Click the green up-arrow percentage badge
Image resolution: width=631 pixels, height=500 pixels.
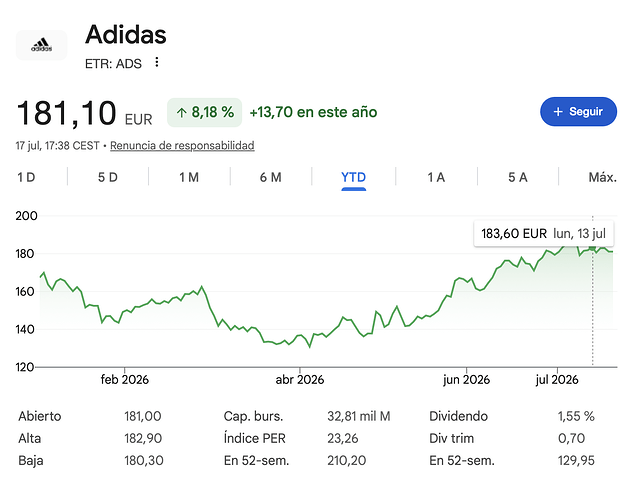click(204, 112)
